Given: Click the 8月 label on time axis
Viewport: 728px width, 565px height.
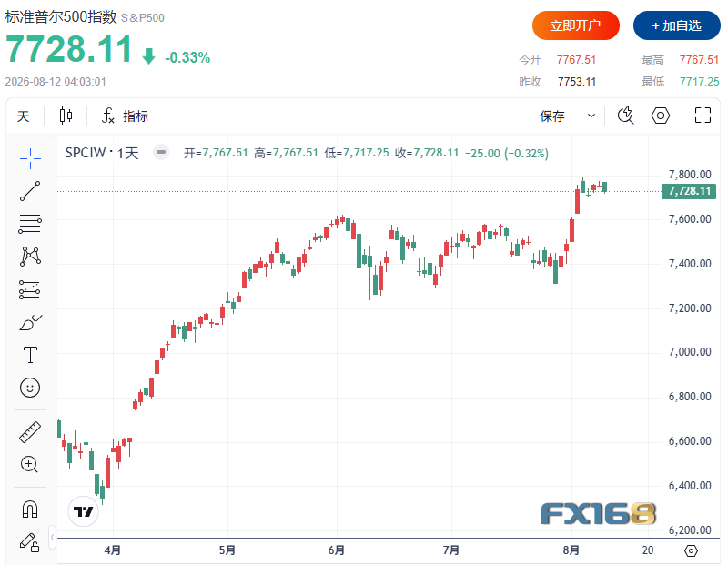Looking at the screenshot, I should (x=571, y=550).
